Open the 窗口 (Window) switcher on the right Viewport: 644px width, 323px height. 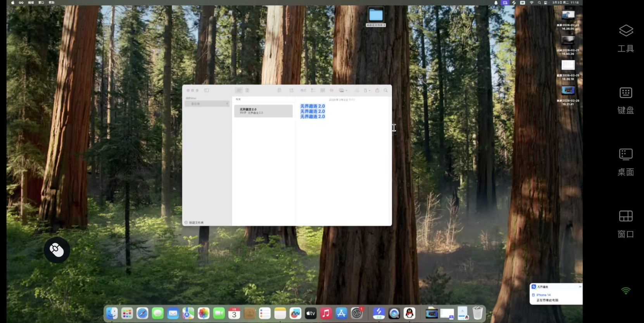(x=625, y=223)
